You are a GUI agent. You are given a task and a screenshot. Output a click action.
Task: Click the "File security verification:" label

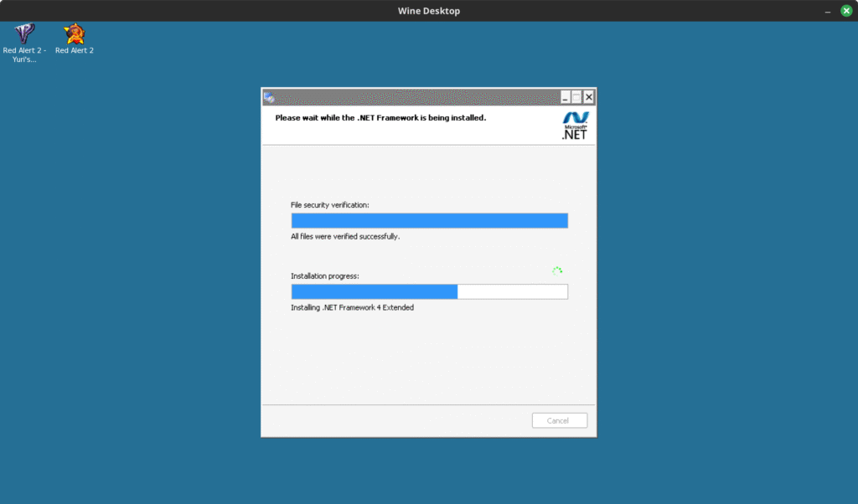[329, 205]
